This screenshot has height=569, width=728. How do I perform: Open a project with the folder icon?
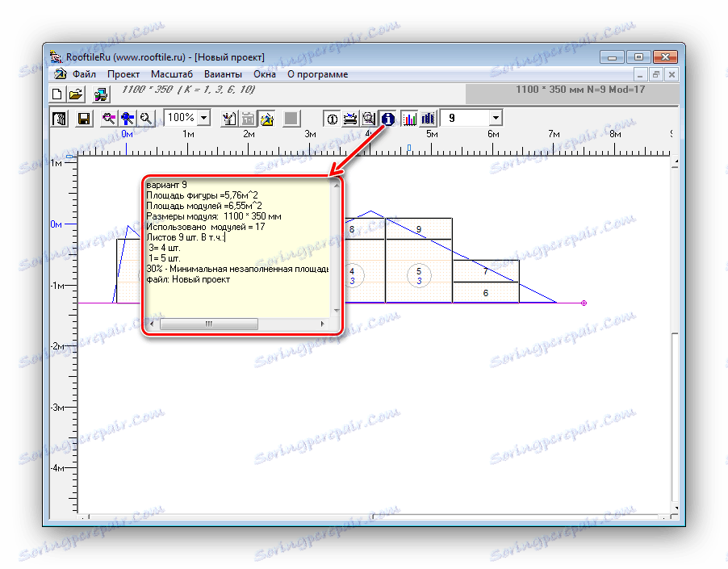pos(76,94)
